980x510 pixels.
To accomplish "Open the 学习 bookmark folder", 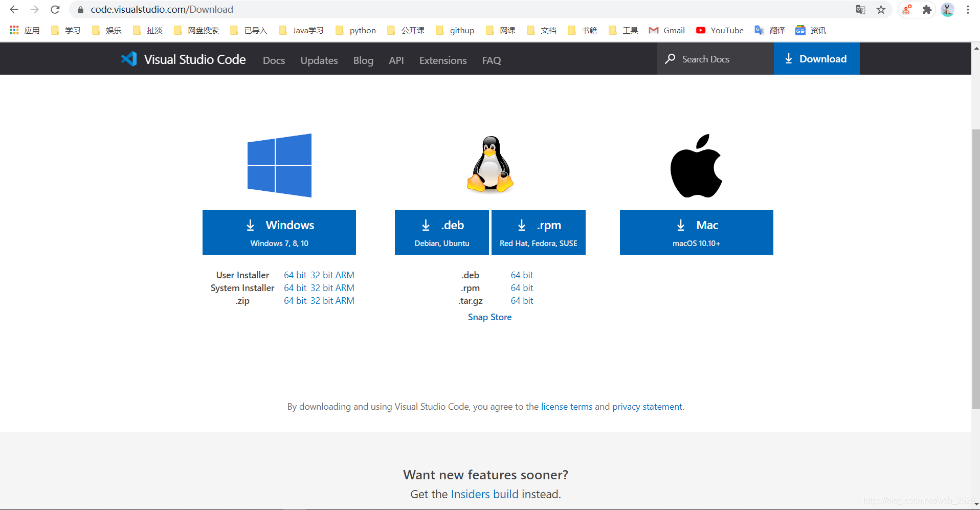I will coord(65,30).
